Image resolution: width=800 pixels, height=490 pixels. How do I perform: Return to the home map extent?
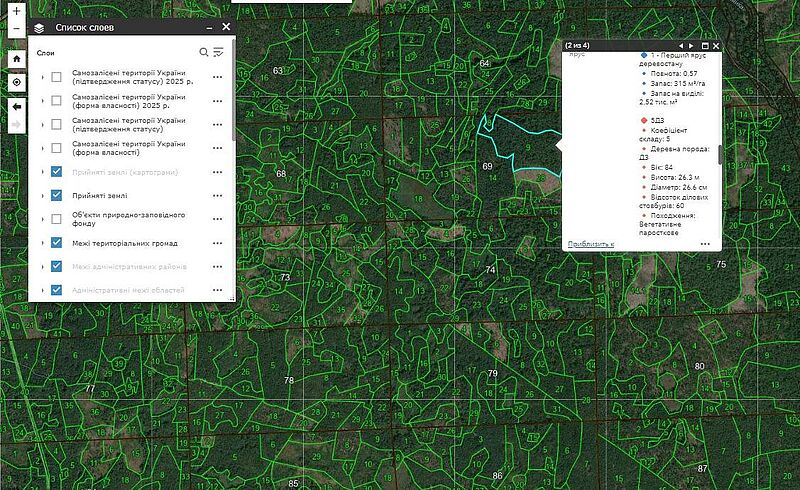pyautogui.click(x=16, y=59)
